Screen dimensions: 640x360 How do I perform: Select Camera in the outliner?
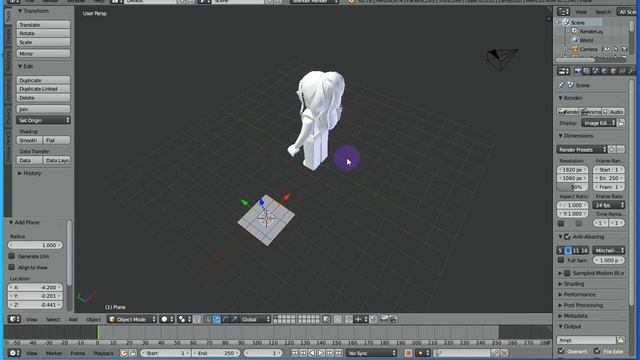click(x=588, y=49)
